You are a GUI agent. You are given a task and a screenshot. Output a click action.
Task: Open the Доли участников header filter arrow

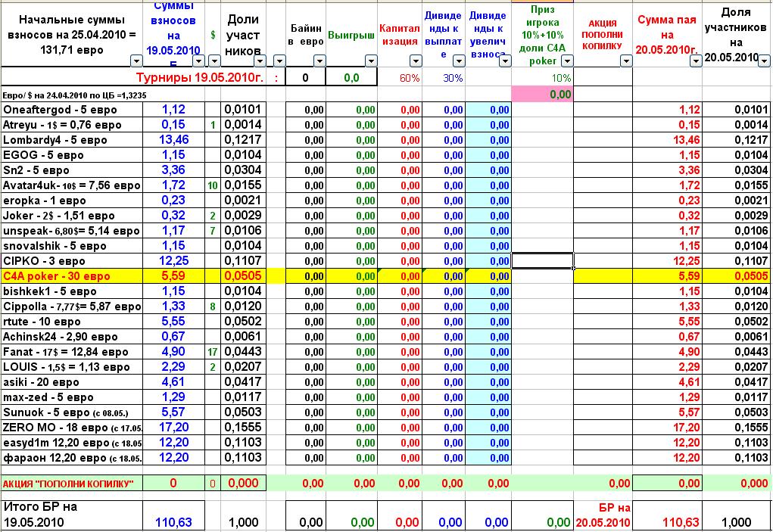(260, 61)
